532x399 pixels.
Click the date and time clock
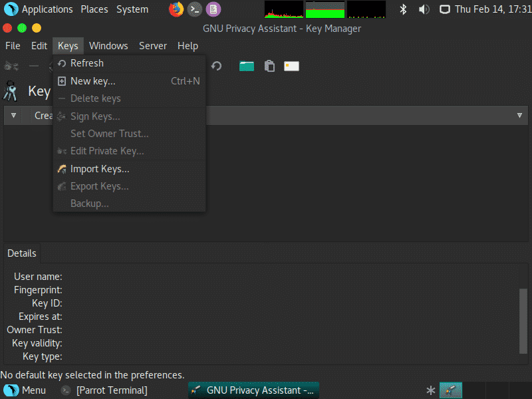tap(493, 9)
